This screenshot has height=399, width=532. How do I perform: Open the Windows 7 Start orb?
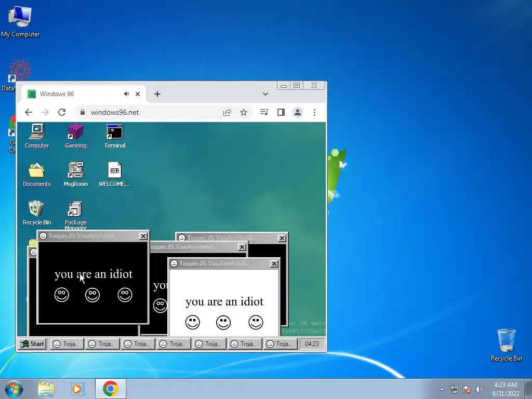[14, 389]
